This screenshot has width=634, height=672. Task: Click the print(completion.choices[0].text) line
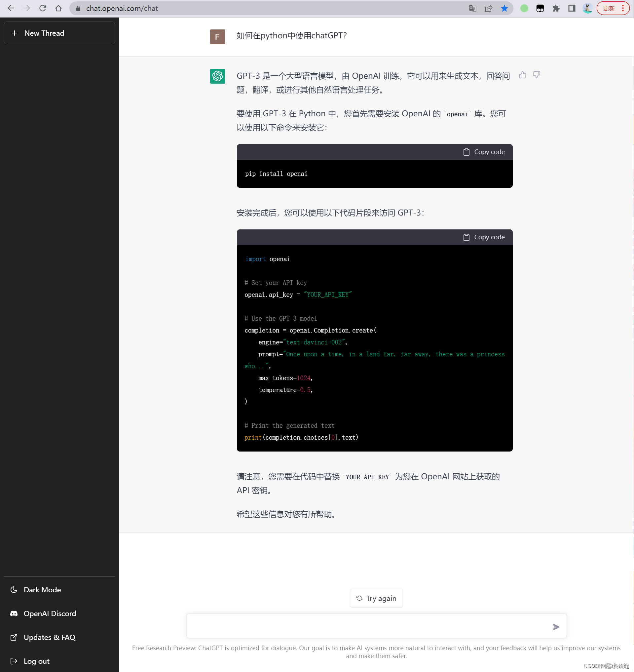301,437
